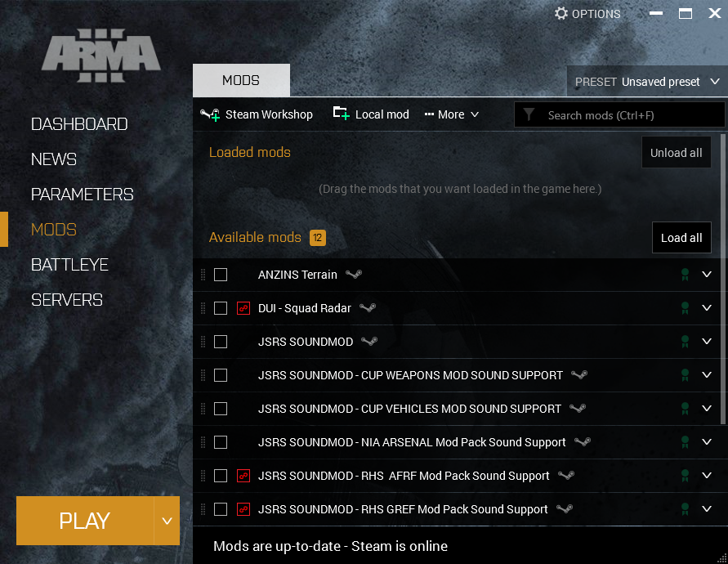Click Steam icon of NIA ARSENAL sound support
Image resolution: width=728 pixels, height=564 pixels.
click(583, 442)
